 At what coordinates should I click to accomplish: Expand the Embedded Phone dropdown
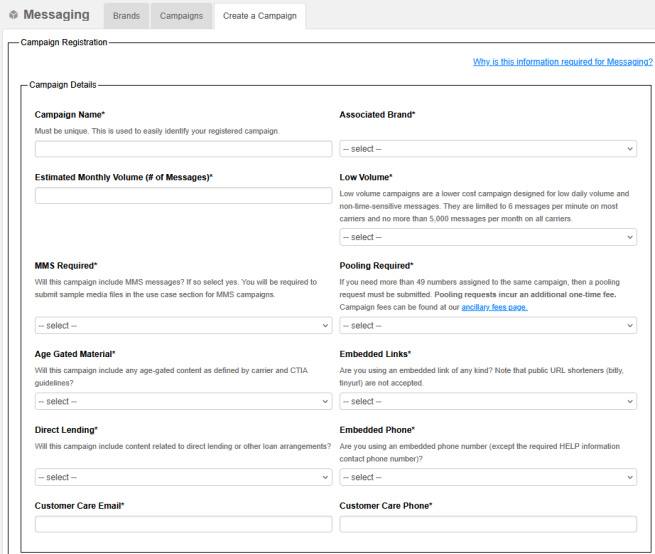click(x=488, y=477)
